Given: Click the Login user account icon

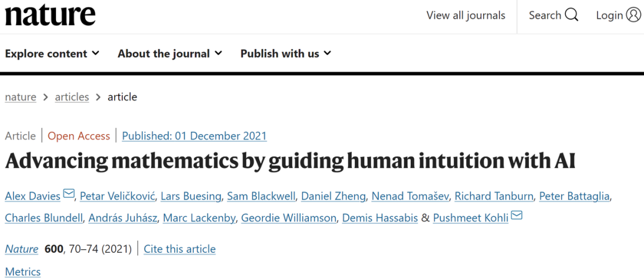Looking at the screenshot, I should (x=634, y=15).
